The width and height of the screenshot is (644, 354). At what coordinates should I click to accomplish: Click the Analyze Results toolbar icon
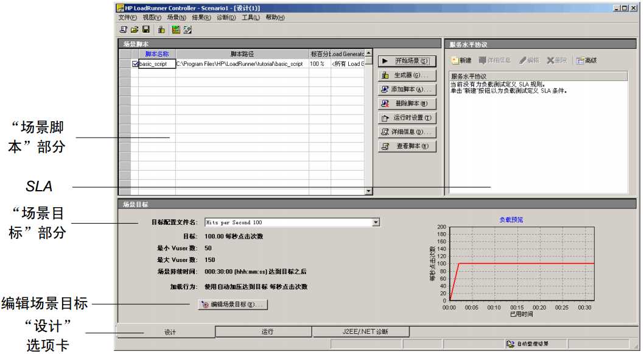tap(187, 30)
